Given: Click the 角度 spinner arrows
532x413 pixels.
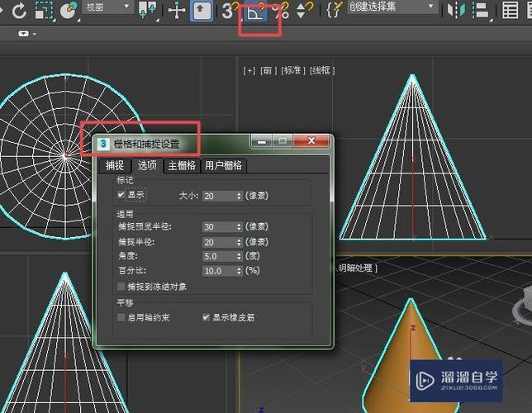Looking at the screenshot, I should (239, 256).
